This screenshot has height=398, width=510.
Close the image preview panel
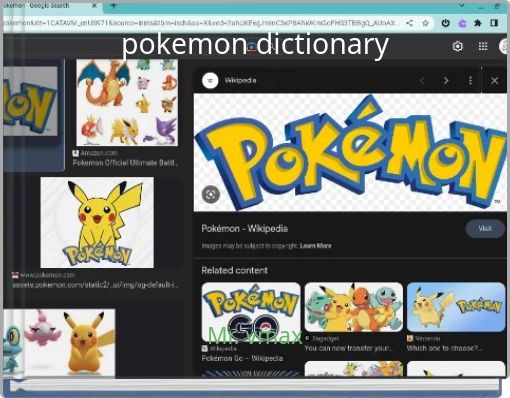point(494,81)
